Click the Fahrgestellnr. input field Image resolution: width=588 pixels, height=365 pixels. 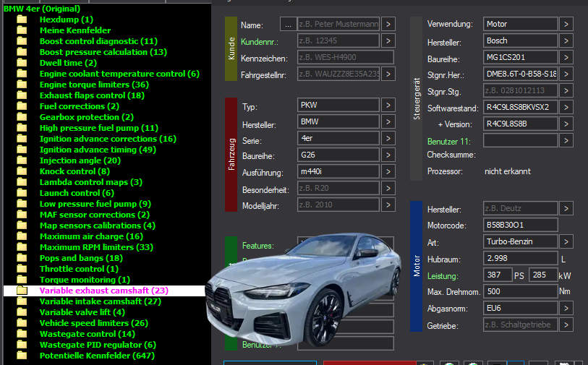point(338,74)
